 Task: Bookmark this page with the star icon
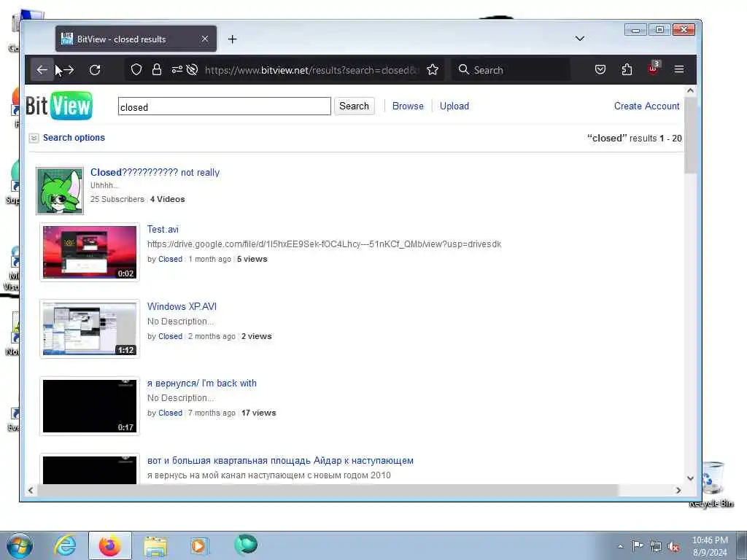pyautogui.click(x=432, y=70)
